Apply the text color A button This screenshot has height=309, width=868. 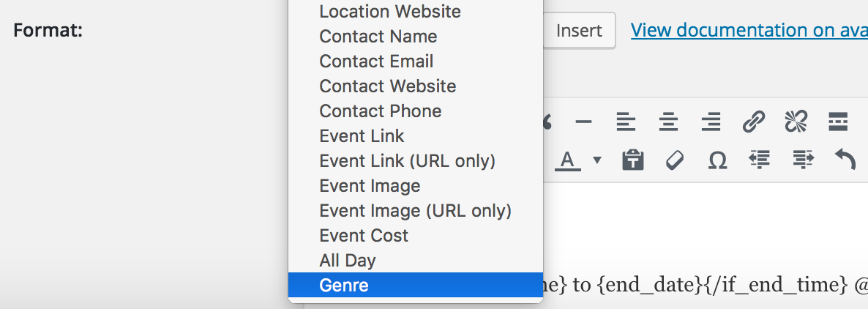(x=567, y=160)
